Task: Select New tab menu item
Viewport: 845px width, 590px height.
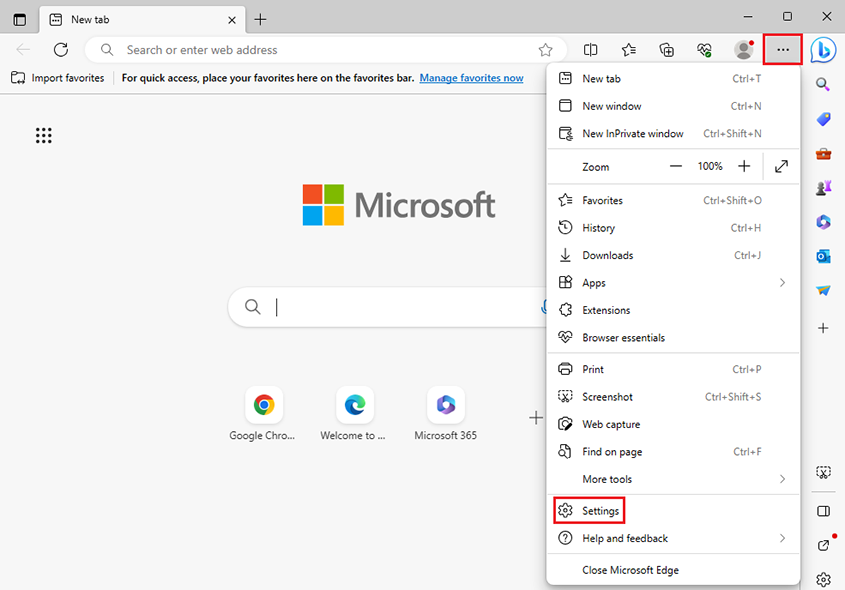Action: 673,79
